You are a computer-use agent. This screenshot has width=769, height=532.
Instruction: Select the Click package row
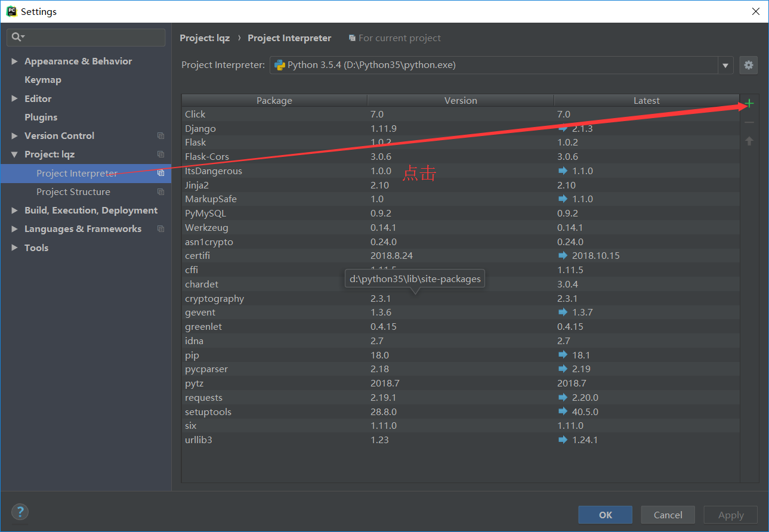click(x=461, y=115)
